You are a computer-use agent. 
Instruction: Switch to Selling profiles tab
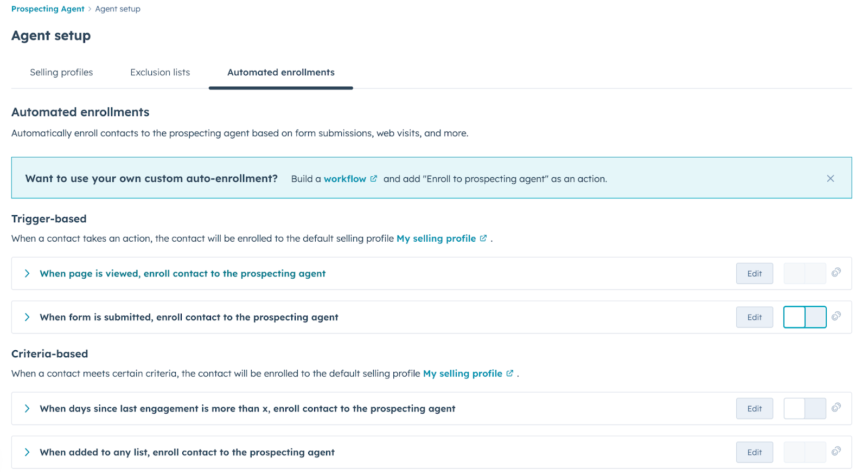pos(61,72)
